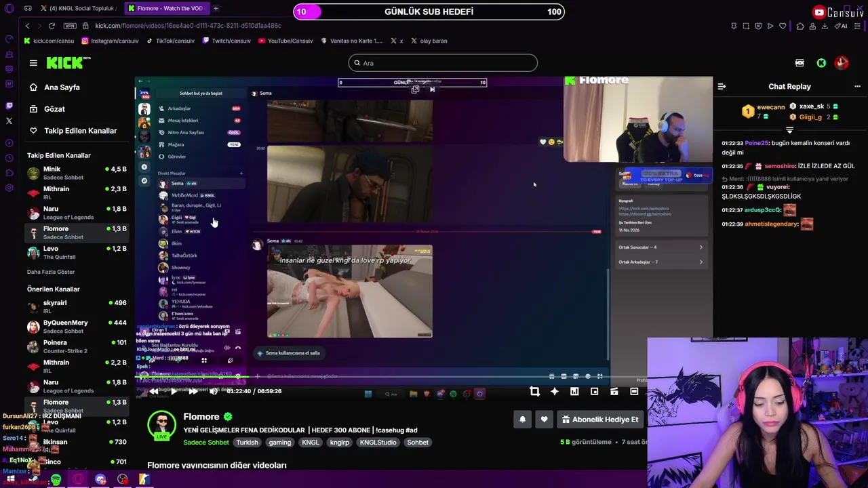Image resolution: width=868 pixels, height=488 pixels.
Task: Expand the gift leaderboard arrow
Action: [789, 129]
